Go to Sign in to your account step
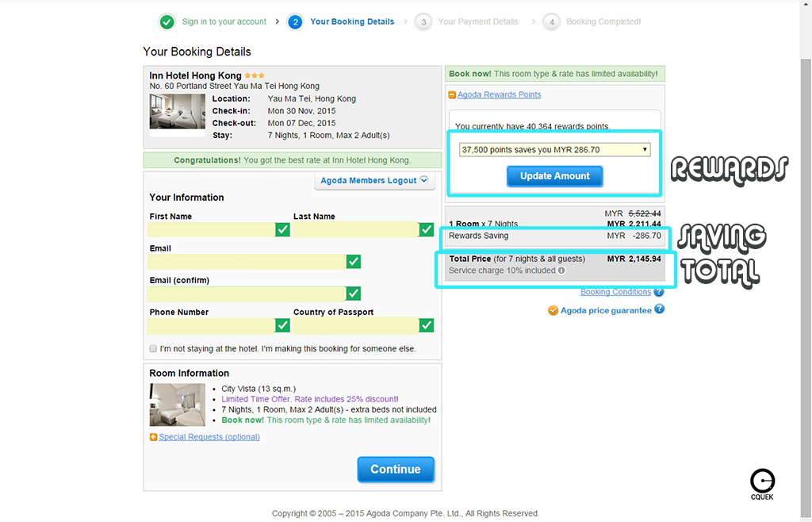 click(224, 21)
